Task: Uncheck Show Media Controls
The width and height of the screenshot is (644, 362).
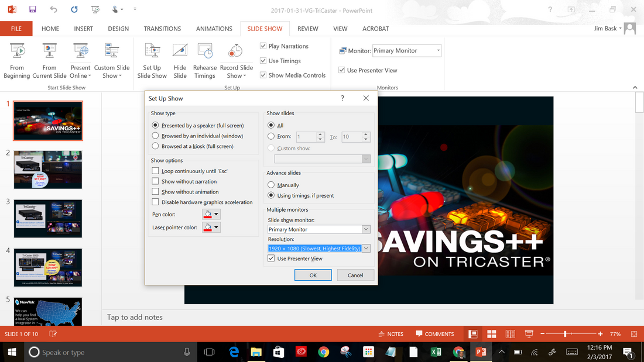Action: tap(263, 74)
